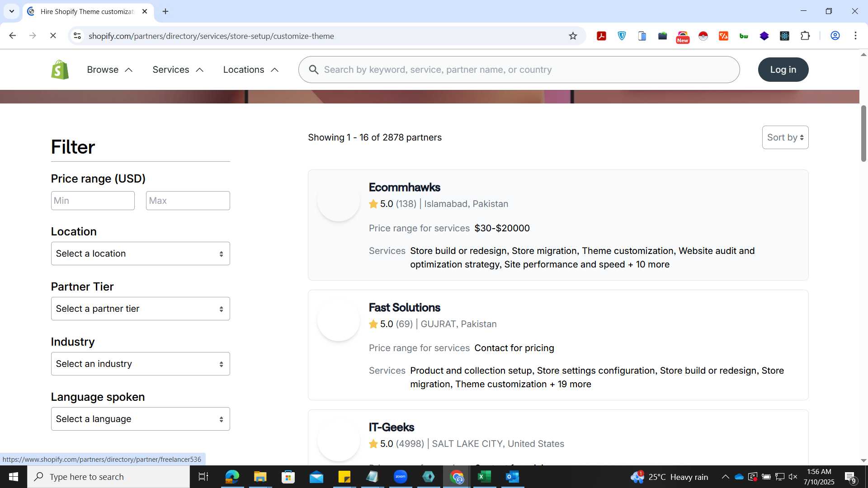The height and width of the screenshot is (488, 868).
Task: Go back to the previous page
Action: pos(12,36)
